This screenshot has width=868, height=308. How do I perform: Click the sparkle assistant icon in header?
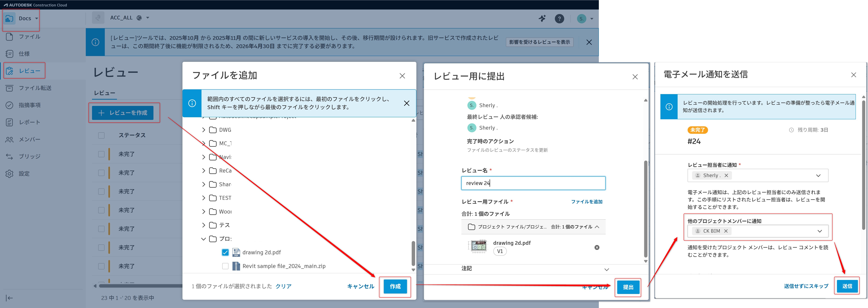(542, 19)
